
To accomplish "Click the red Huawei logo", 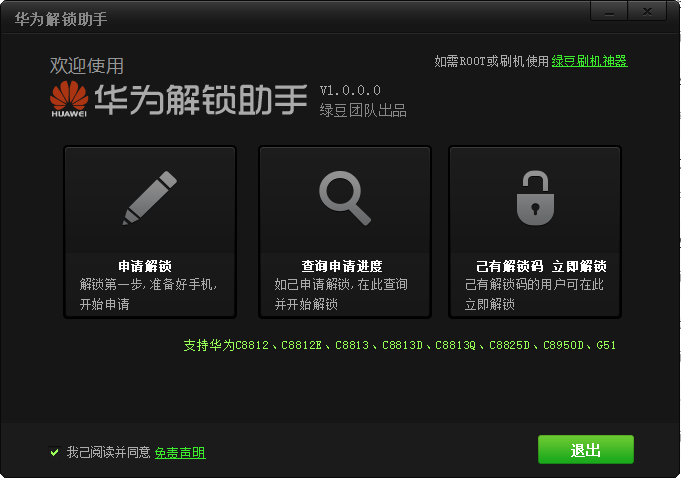I will click(x=69, y=99).
